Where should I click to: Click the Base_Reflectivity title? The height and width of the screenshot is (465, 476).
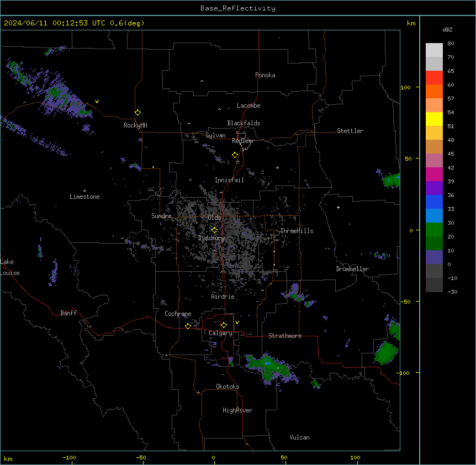click(x=238, y=8)
